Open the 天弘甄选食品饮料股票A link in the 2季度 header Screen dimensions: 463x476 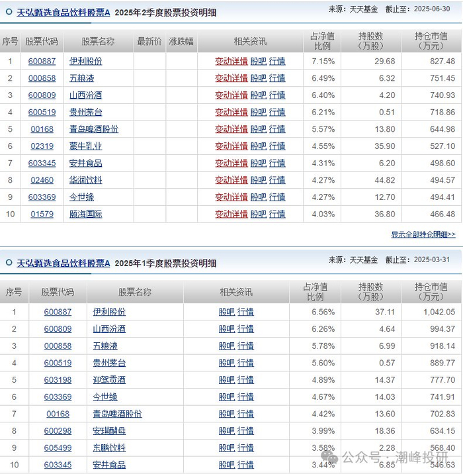pyautogui.click(x=63, y=13)
